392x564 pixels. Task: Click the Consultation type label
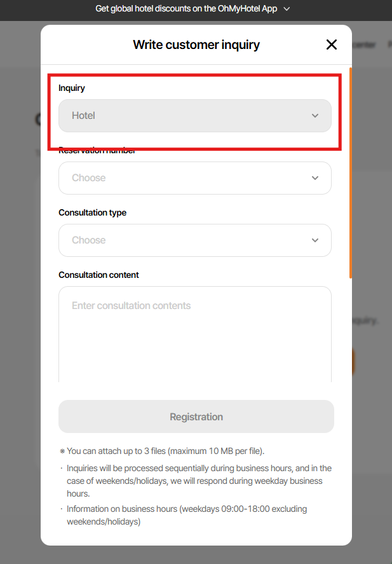click(92, 212)
